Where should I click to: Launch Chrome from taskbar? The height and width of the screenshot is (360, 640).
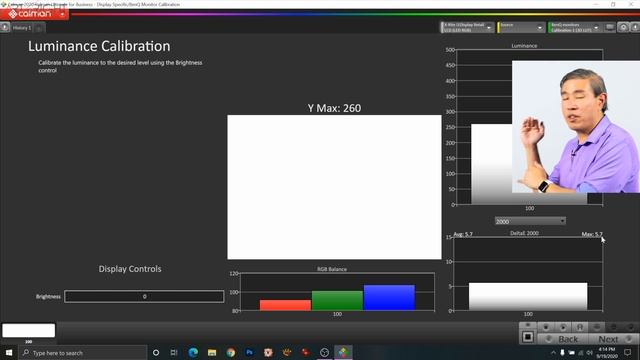click(x=231, y=353)
